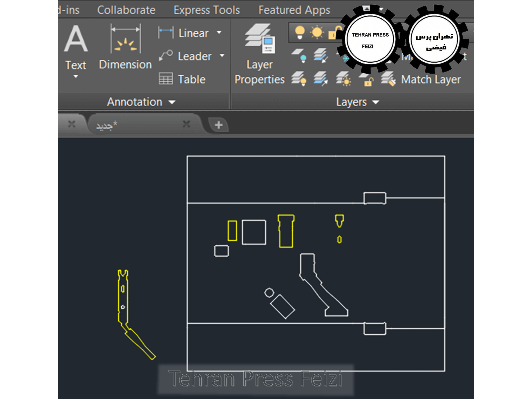Image resolution: width=532 pixels, height=399 pixels.
Task: Thaw all layers icon
Action: (x=343, y=79)
